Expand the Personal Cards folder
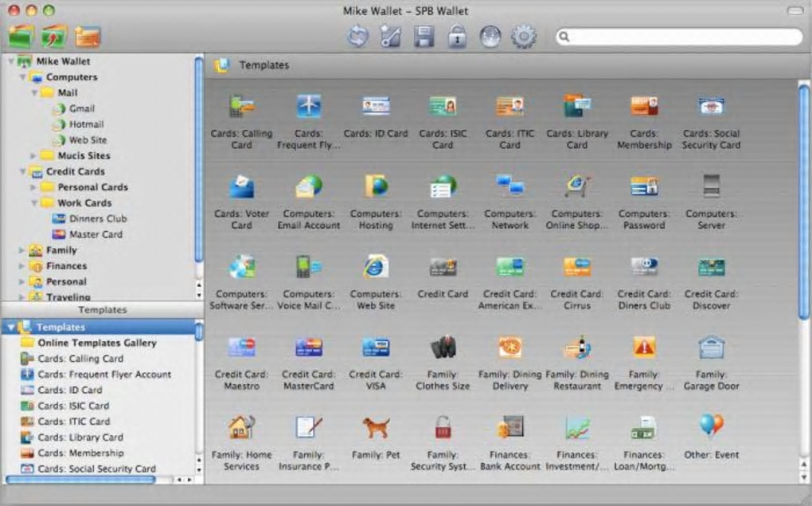Screen dimensions: 812x506 click(x=33, y=187)
